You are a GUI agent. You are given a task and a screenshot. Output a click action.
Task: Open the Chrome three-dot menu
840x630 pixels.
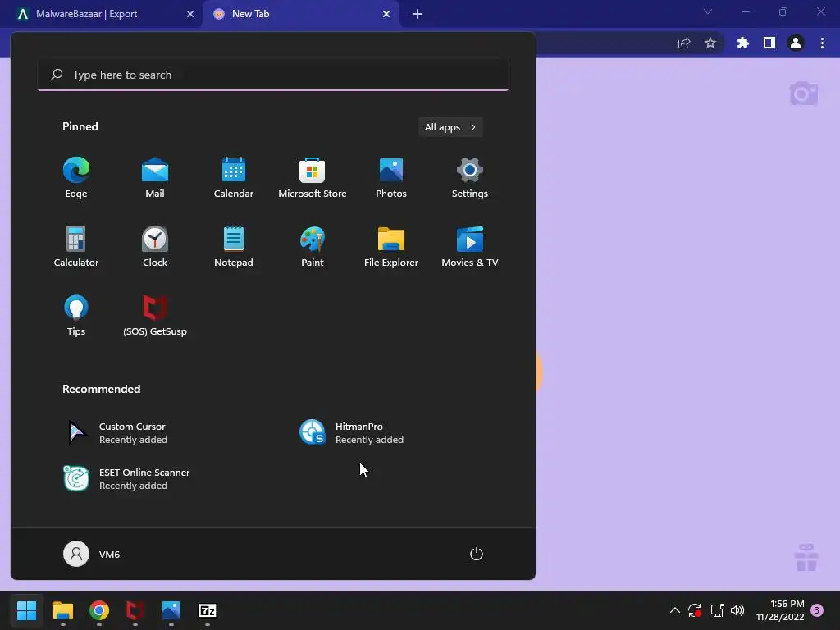822,43
